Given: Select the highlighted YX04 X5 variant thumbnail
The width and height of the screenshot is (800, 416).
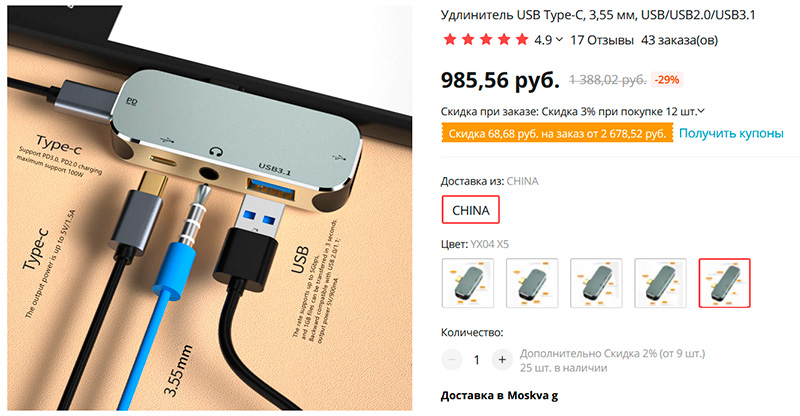Looking at the screenshot, I should click(724, 283).
